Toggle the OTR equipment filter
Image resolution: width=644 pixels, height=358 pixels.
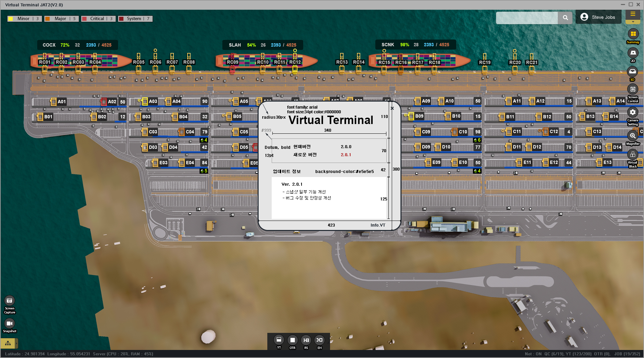(x=292, y=340)
